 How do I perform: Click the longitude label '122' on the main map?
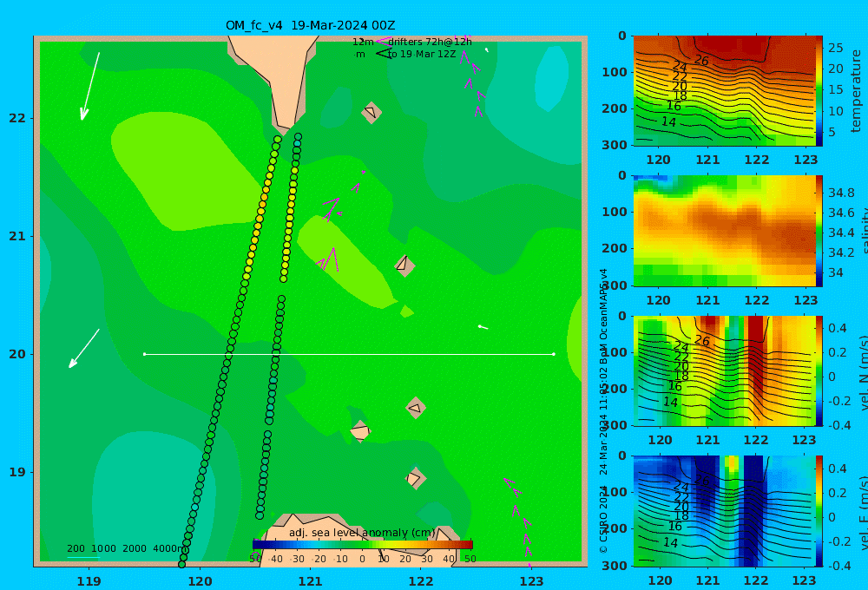click(x=421, y=581)
